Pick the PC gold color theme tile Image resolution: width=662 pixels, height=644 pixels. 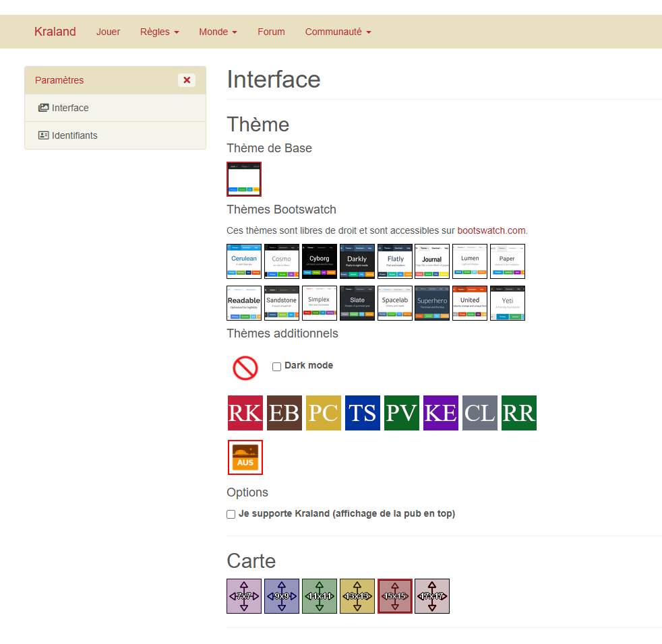point(324,413)
